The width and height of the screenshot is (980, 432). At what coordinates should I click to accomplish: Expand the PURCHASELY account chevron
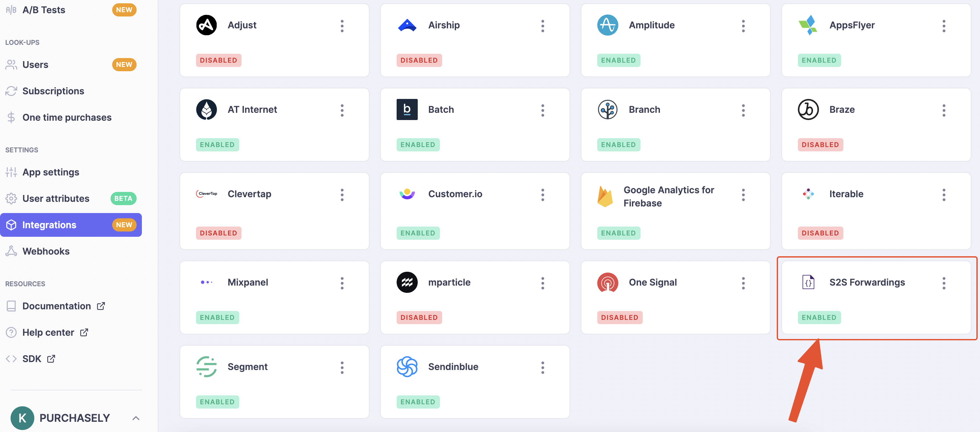point(135,418)
